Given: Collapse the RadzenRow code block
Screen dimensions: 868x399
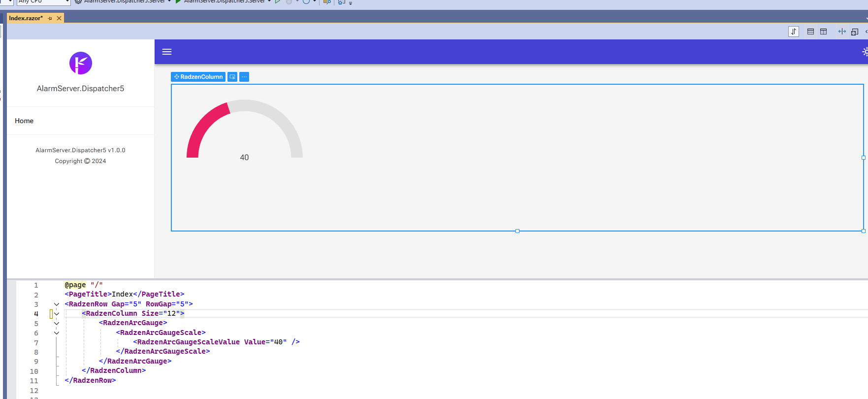Looking at the screenshot, I should click(57, 304).
